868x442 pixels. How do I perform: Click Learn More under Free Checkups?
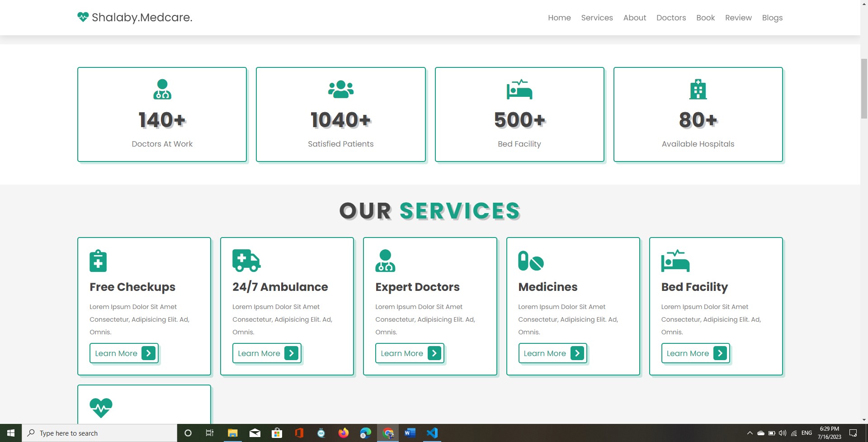click(x=124, y=353)
